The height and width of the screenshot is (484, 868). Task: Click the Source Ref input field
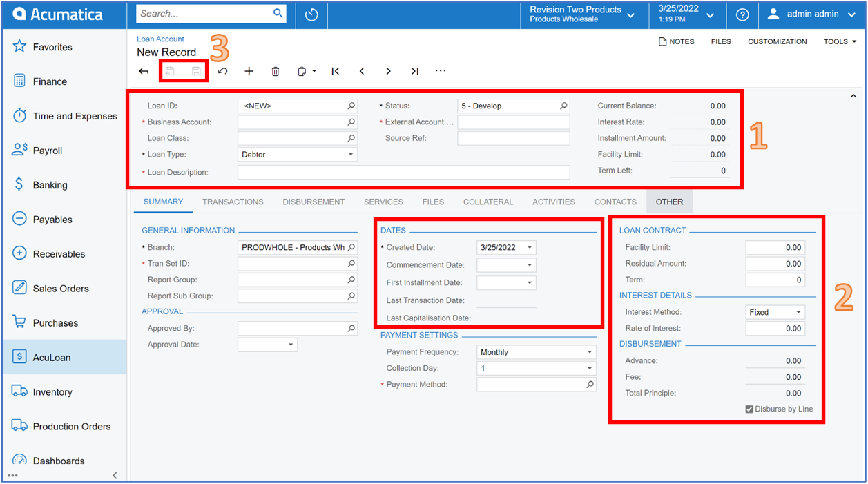coord(514,138)
